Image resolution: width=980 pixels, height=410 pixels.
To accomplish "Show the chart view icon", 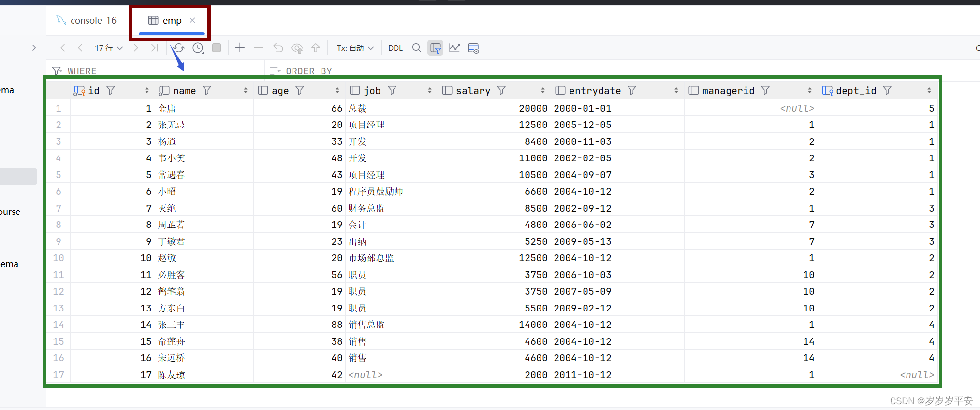I will coord(454,48).
